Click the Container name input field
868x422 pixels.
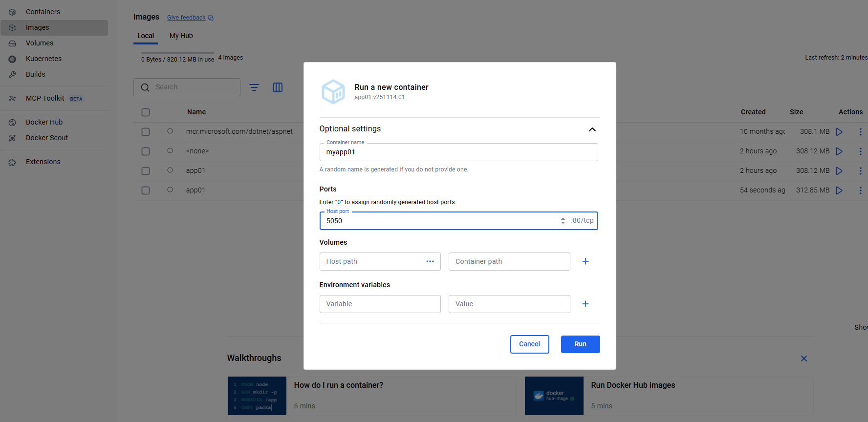[458, 152]
